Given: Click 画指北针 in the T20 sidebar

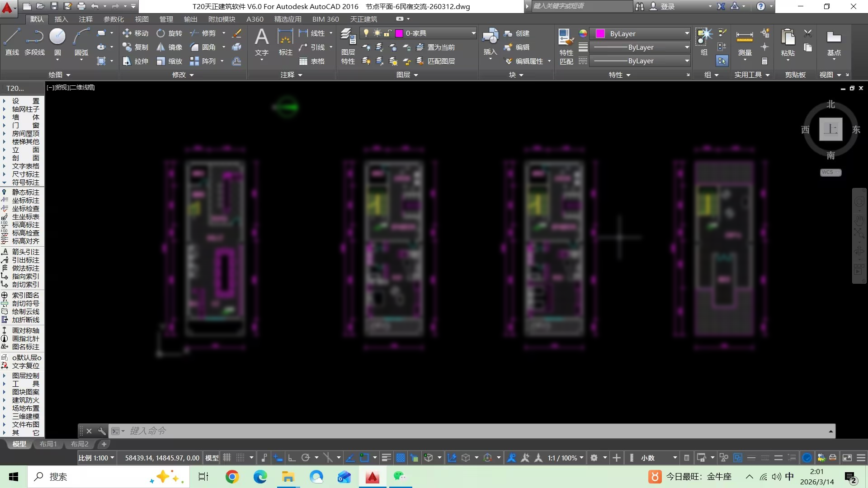Looking at the screenshot, I should tap(25, 338).
